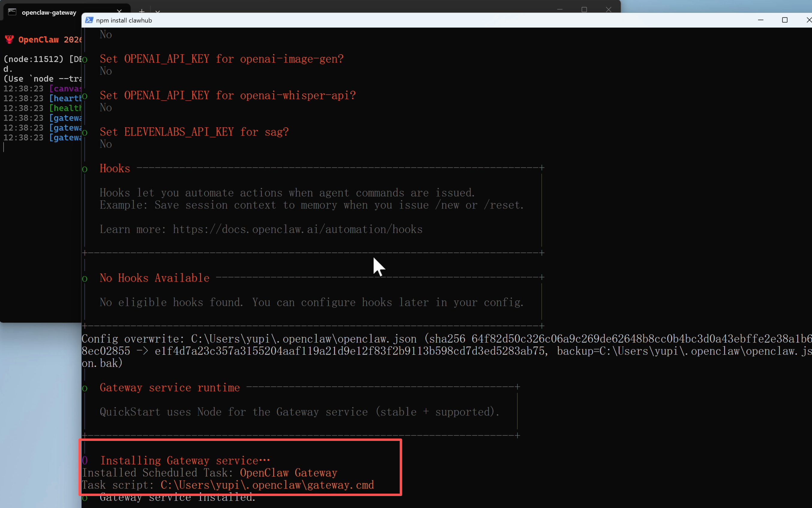Minimize the npm install clawhub window
This screenshot has height=508, width=812.
click(760, 20)
